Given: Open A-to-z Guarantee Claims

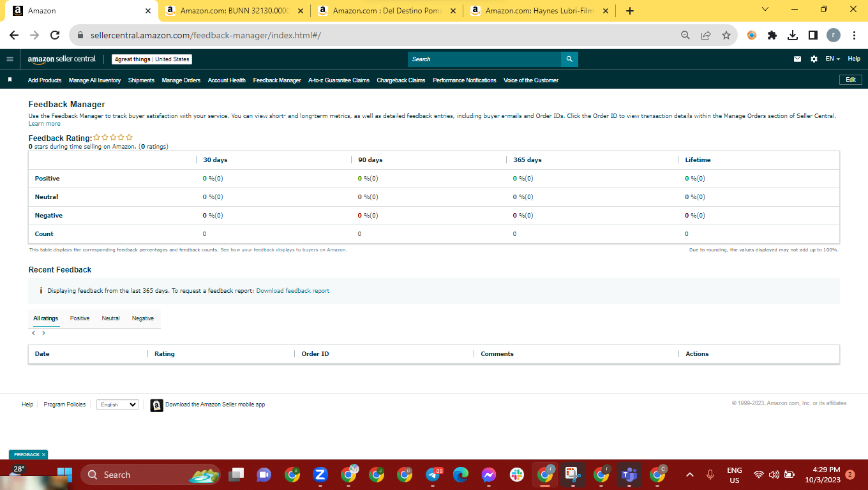Looking at the screenshot, I should coord(339,80).
